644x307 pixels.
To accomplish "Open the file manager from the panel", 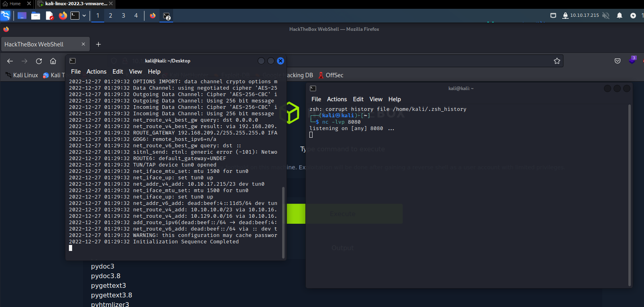I will [36, 16].
